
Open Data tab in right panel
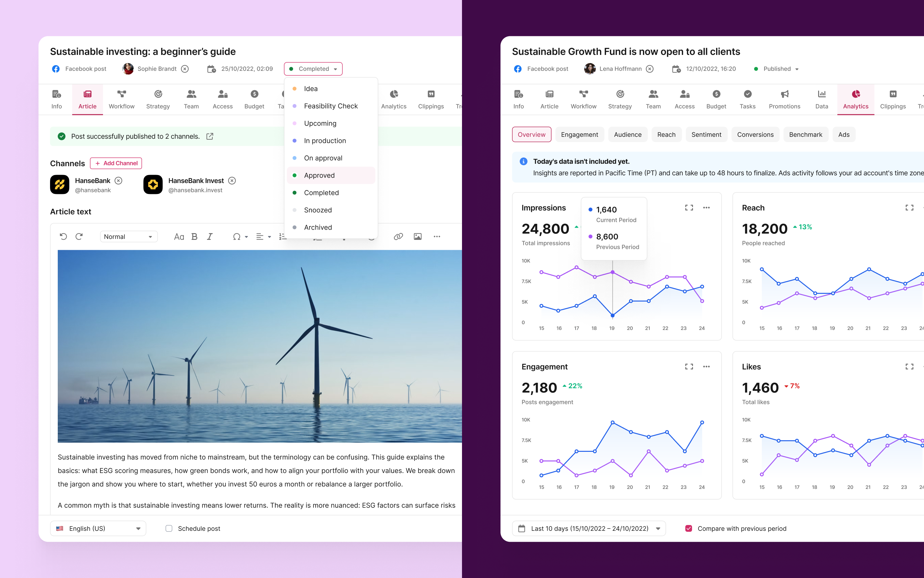click(822, 100)
